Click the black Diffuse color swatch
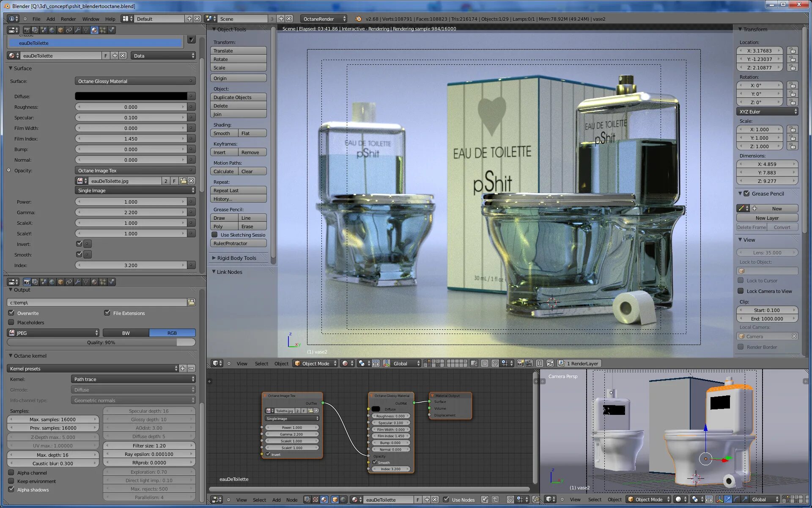Screen dimensions: 812x508 point(131,97)
